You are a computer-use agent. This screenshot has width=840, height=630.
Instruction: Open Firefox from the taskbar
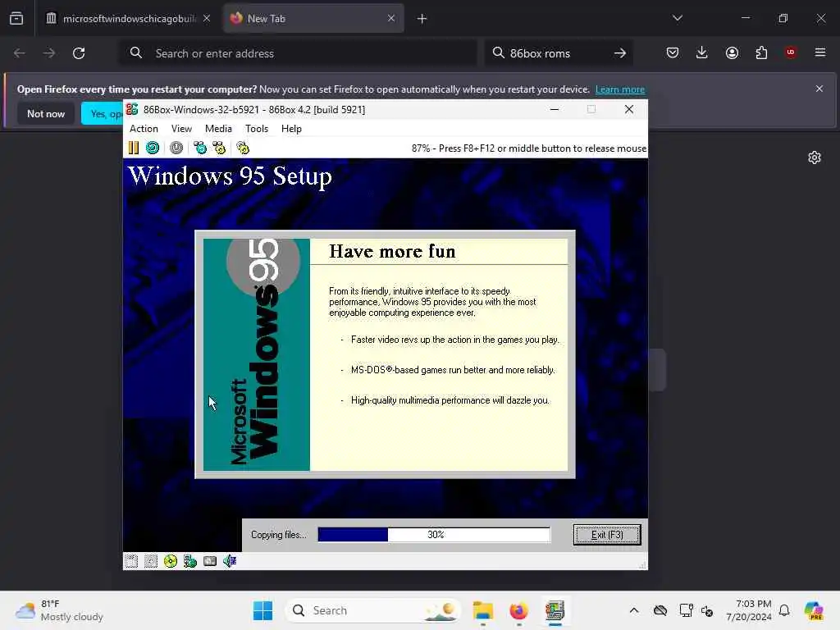pyautogui.click(x=518, y=610)
